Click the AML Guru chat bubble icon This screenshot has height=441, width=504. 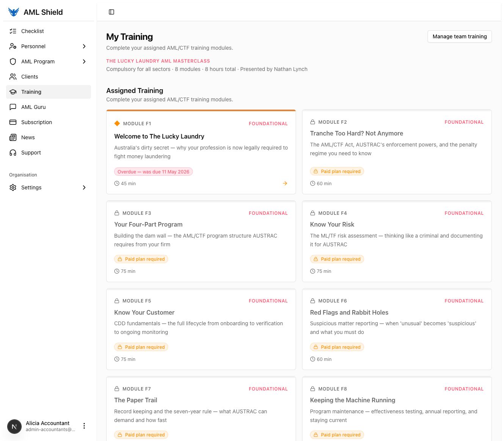[13, 107]
